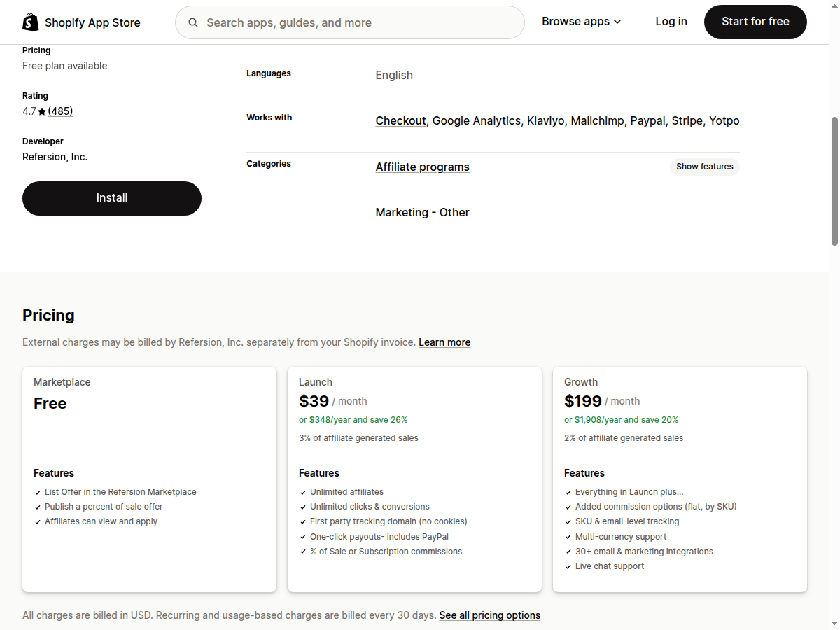Open See all pricing options link
The width and height of the screenshot is (840, 630).
click(490, 615)
